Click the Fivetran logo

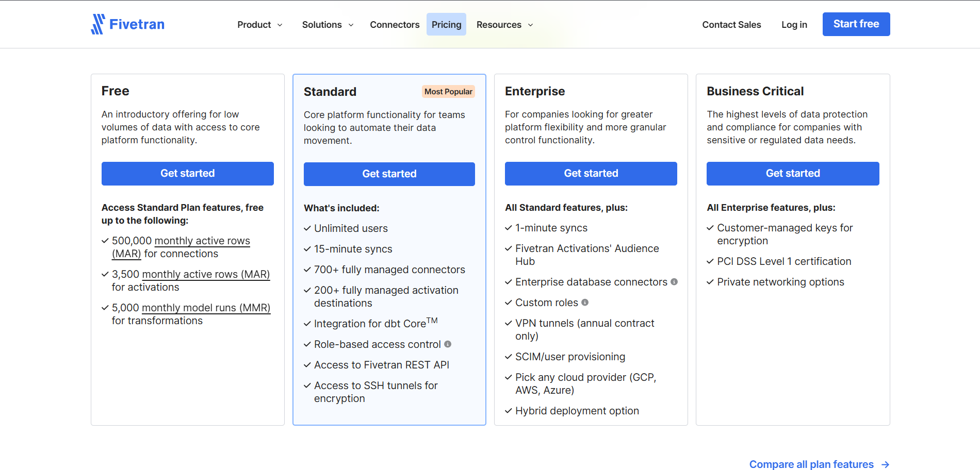tap(127, 24)
